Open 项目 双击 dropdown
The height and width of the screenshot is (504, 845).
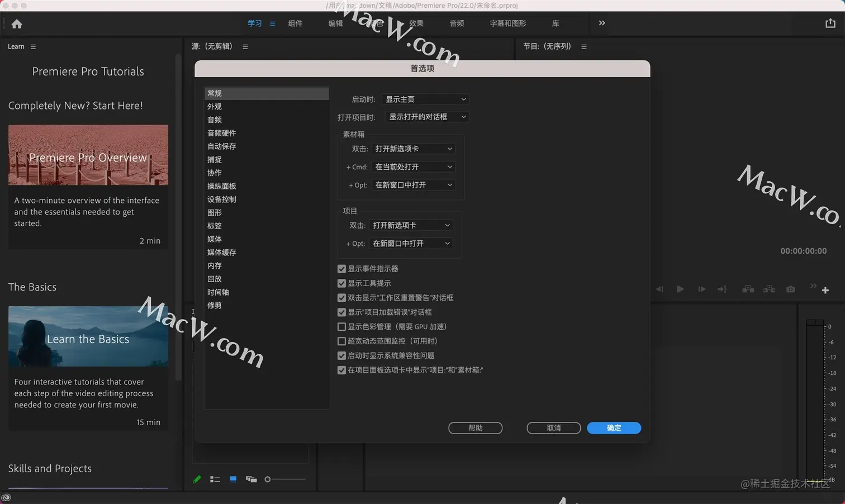[x=411, y=225]
